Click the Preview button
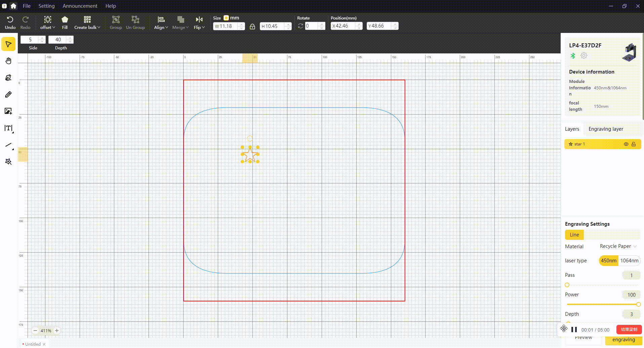This screenshot has height=348, width=644. 583,339
